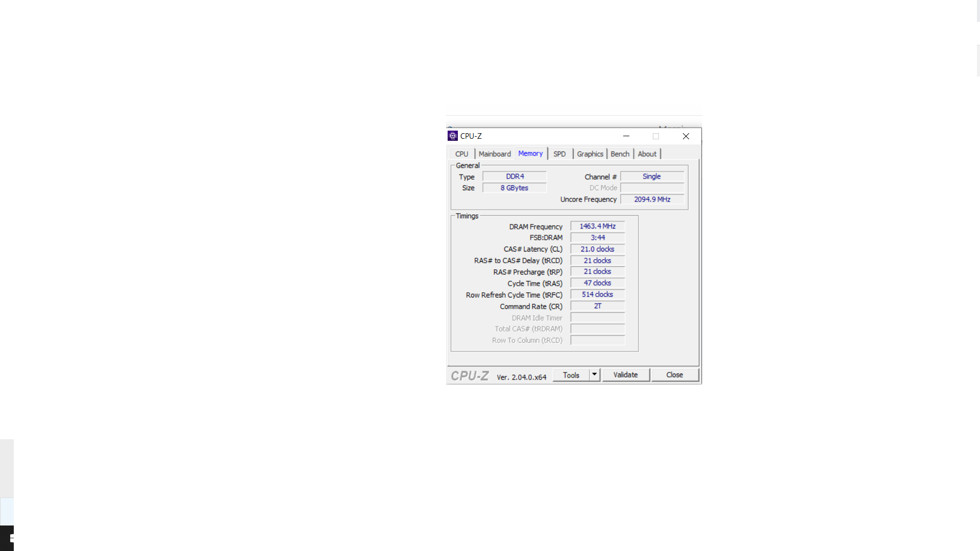Click the Command Rate 2T field
Viewport: 980px width, 551px height.
pos(597,306)
